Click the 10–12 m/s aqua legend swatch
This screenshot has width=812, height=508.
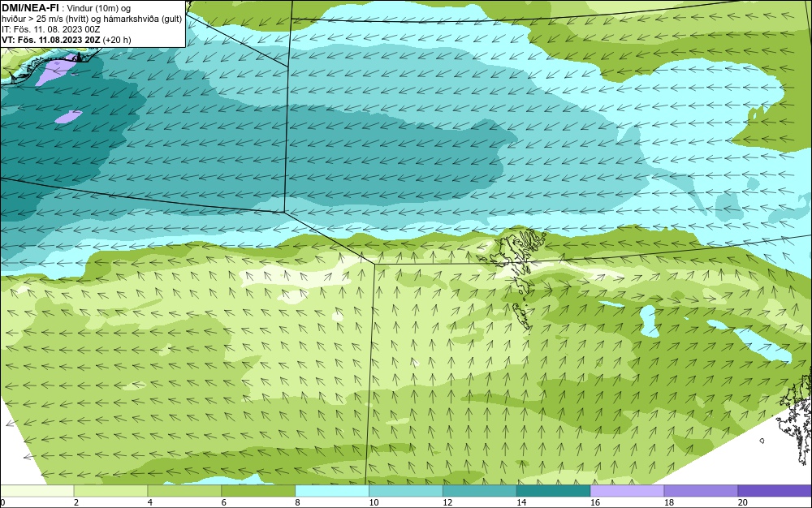pos(406,491)
